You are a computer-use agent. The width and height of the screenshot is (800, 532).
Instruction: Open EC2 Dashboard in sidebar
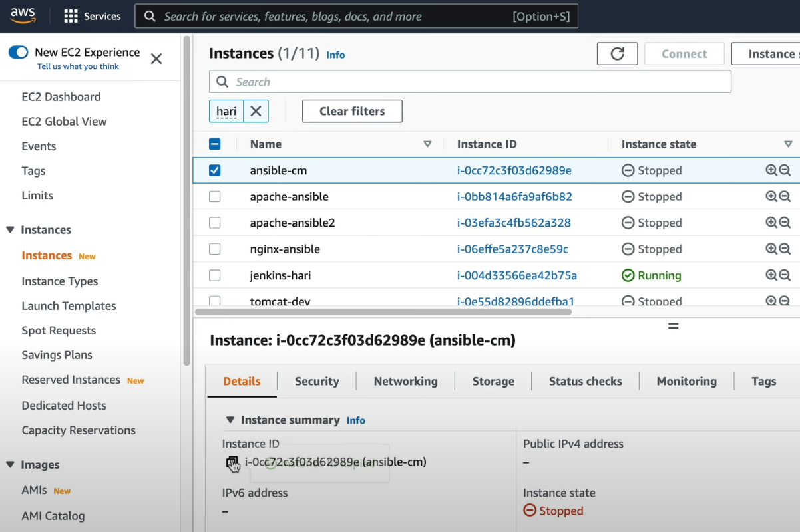click(x=61, y=97)
